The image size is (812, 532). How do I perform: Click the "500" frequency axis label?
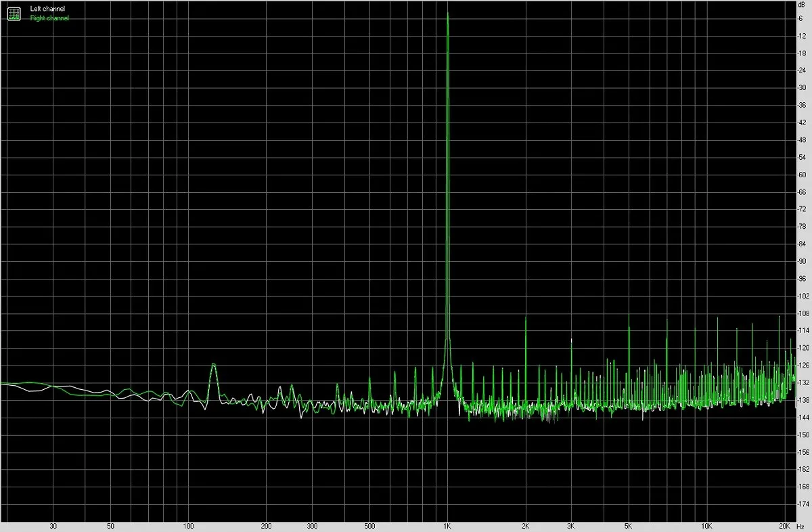[x=369, y=526]
